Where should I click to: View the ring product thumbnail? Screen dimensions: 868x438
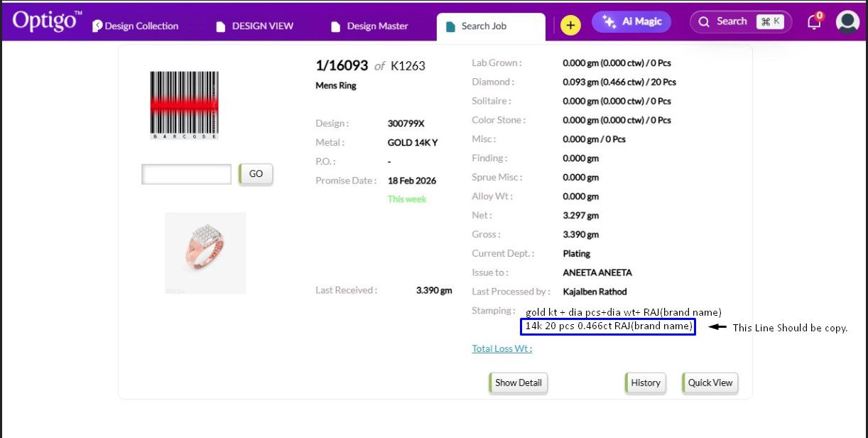pyautogui.click(x=205, y=252)
